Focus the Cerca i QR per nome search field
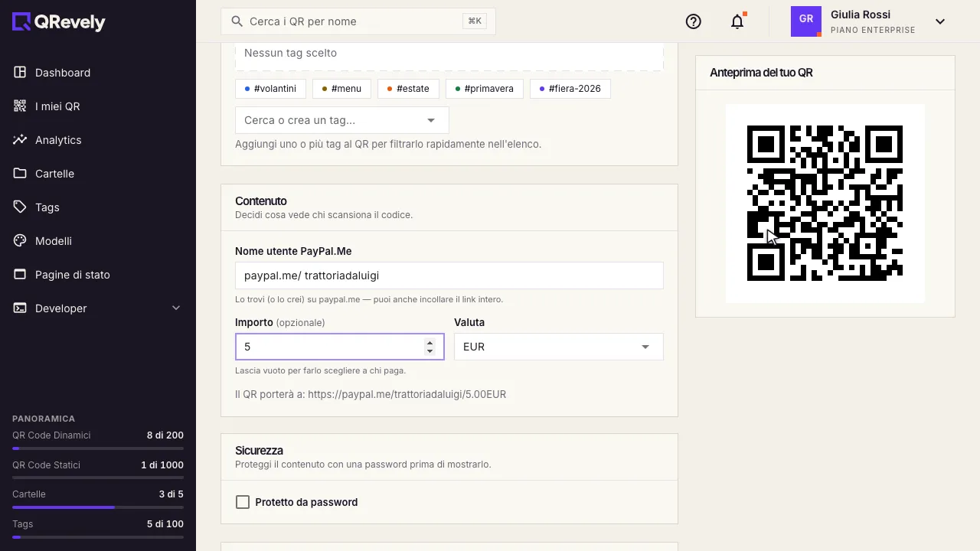This screenshot has width=980, height=551. (x=358, y=21)
